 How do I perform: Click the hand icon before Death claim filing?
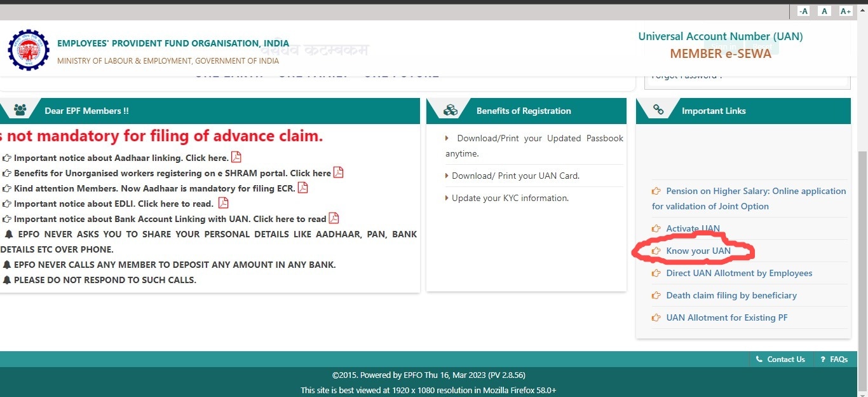point(656,295)
